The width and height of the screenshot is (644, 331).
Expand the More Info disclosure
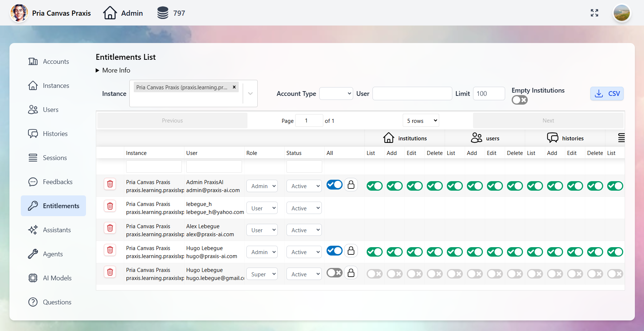click(113, 70)
